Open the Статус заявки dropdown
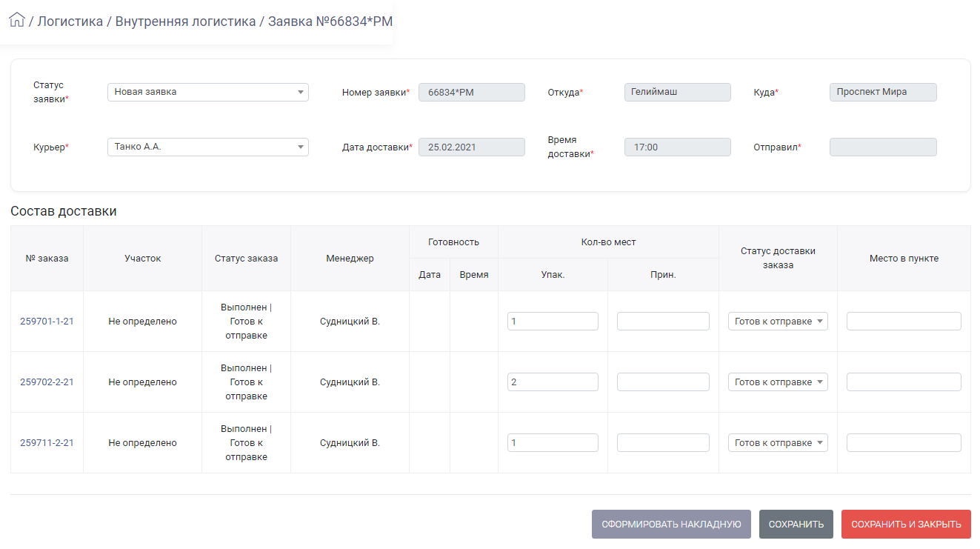 (208, 92)
